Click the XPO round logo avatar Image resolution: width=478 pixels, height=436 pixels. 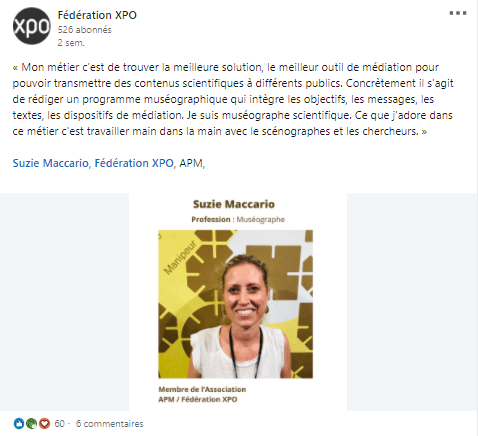32,26
